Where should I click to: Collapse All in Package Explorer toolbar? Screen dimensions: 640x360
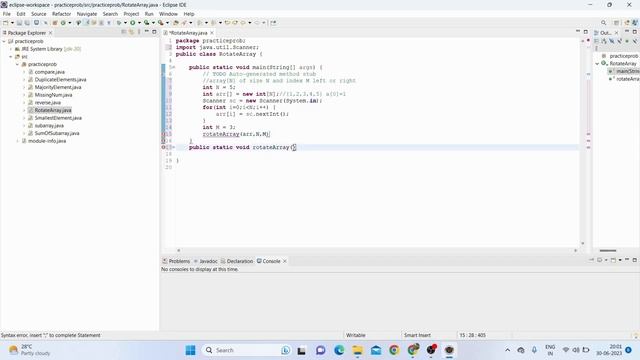point(124,32)
